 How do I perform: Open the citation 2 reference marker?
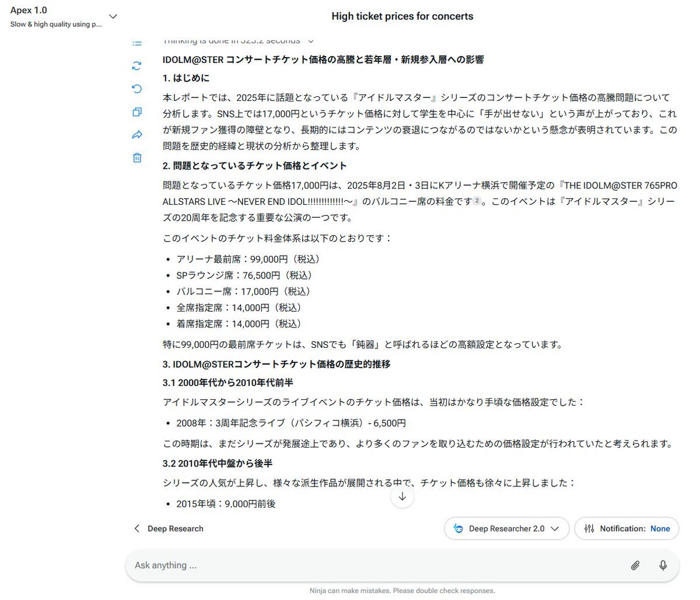477,201
